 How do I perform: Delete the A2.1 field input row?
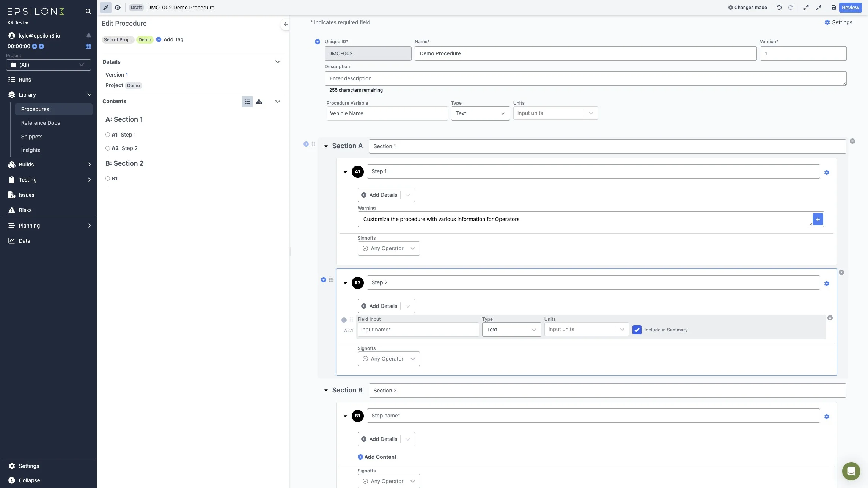830,318
